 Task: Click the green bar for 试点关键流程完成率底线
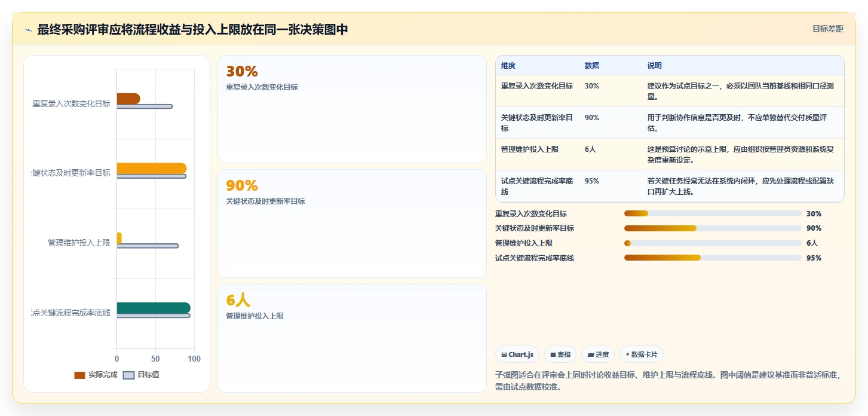pos(154,308)
